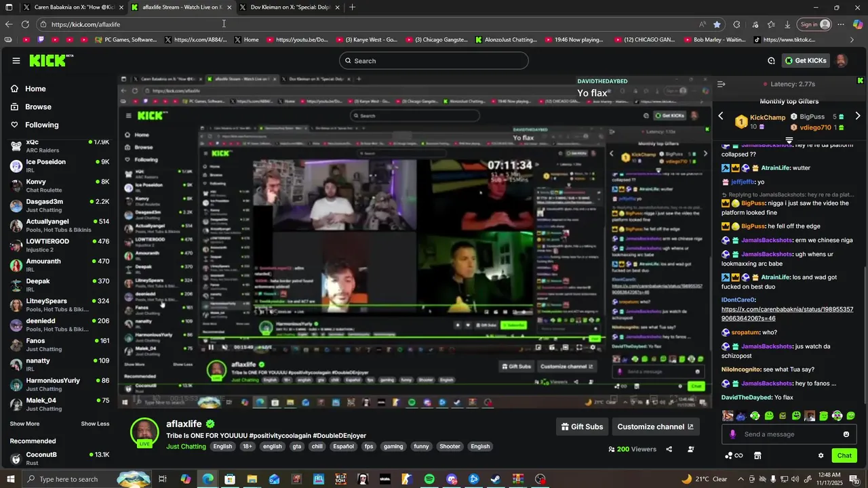The image size is (868, 488).
Task: Open Ice Poseidon channel in sidebar
Action: point(60,166)
